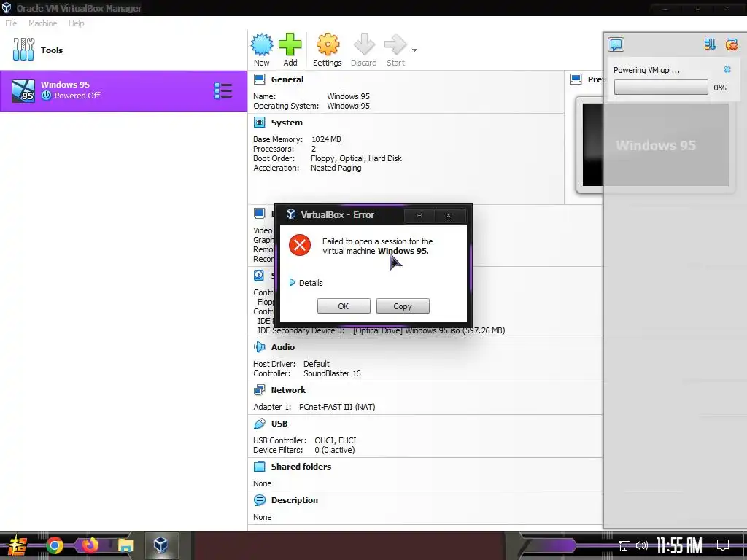Image resolution: width=747 pixels, height=560 pixels.
Task: Click the clear all notifications icon
Action: coord(731,44)
